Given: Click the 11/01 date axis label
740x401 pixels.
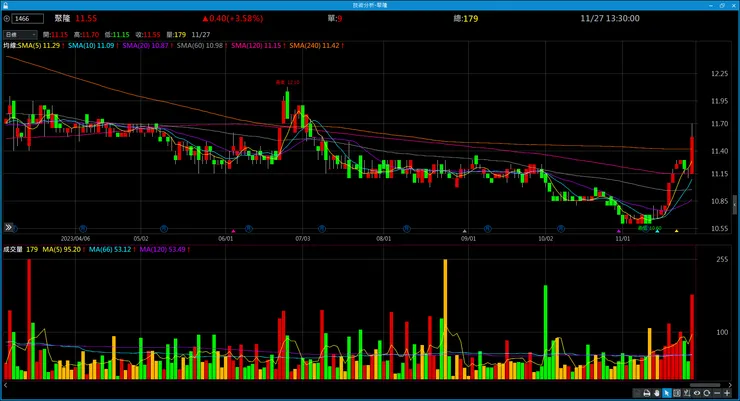Looking at the screenshot, I should coord(622,239).
